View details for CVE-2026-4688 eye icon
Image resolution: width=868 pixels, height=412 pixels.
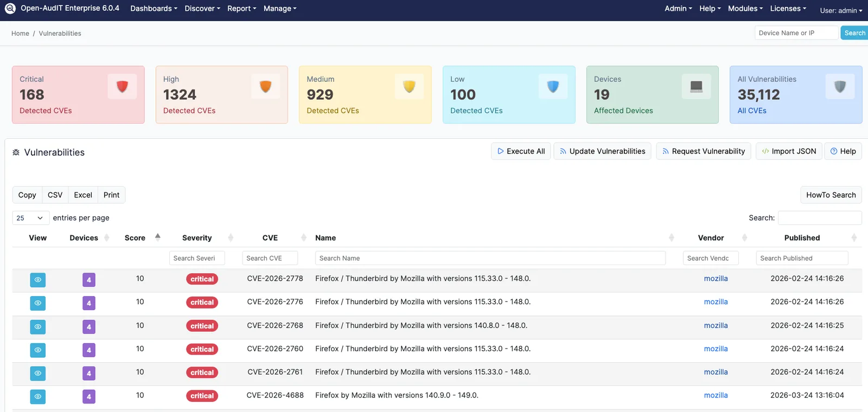38,397
